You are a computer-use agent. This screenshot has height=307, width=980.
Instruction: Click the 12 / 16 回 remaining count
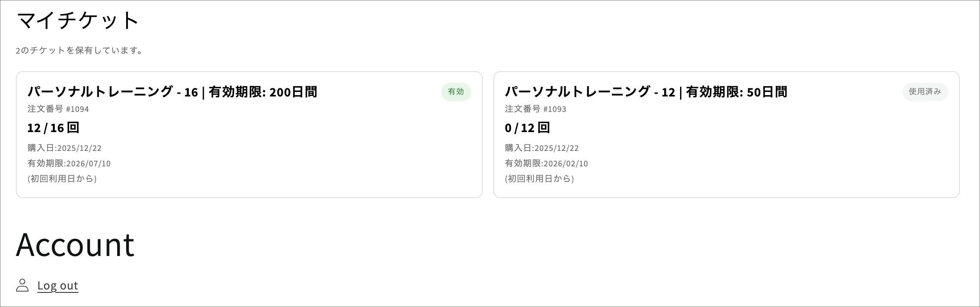(53, 128)
